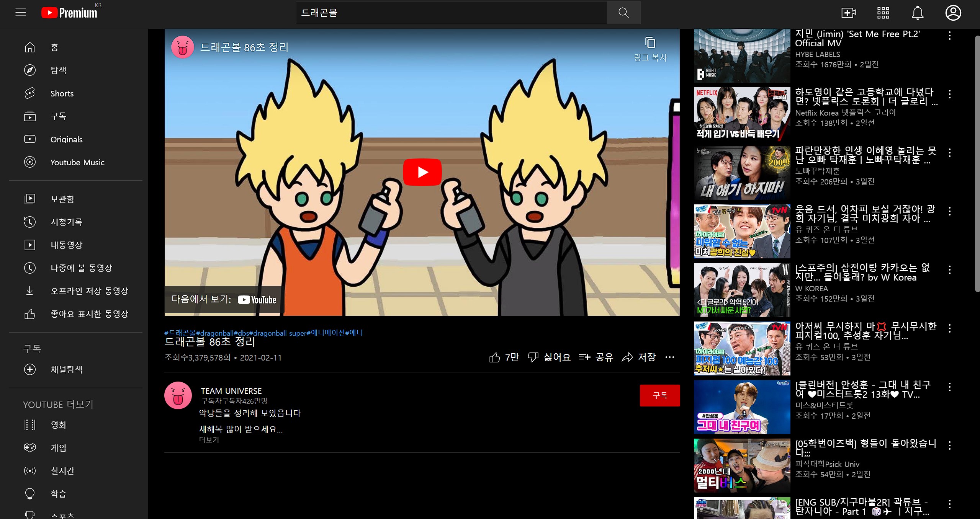Click the right-side page scrollbar
980x519 pixels.
977,165
